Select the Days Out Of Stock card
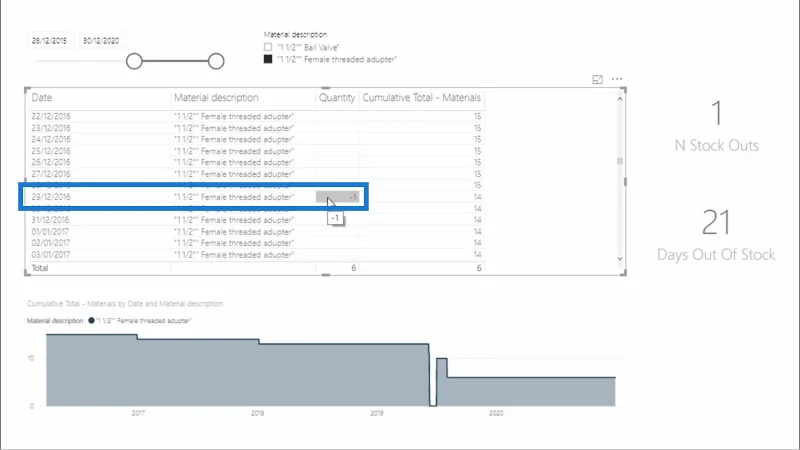 pos(716,236)
